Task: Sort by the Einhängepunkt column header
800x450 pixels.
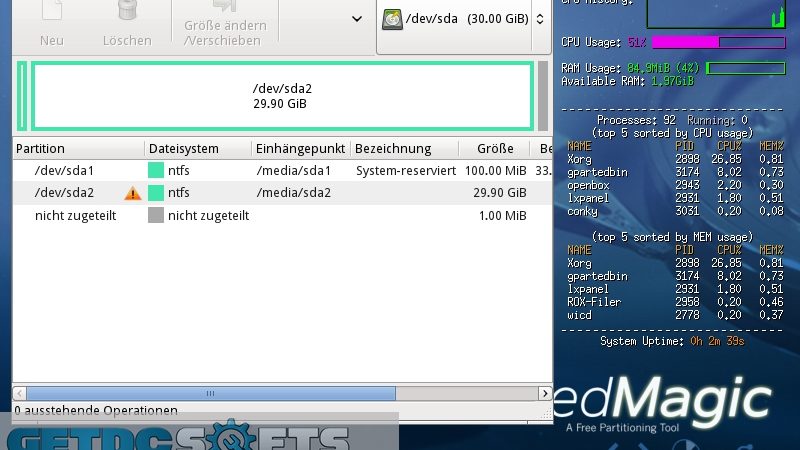Action: [301, 148]
